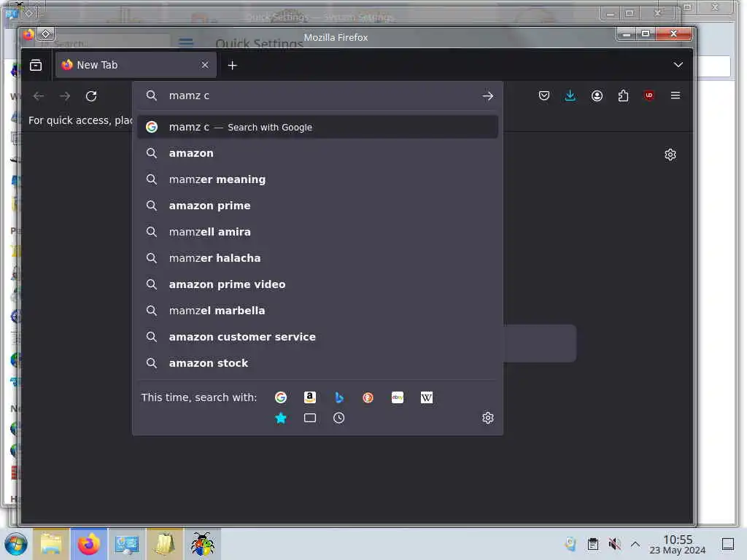Select the New Tab tab
Image resolution: width=747 pixels, height=560 pixels.
[x=136, y=65]
